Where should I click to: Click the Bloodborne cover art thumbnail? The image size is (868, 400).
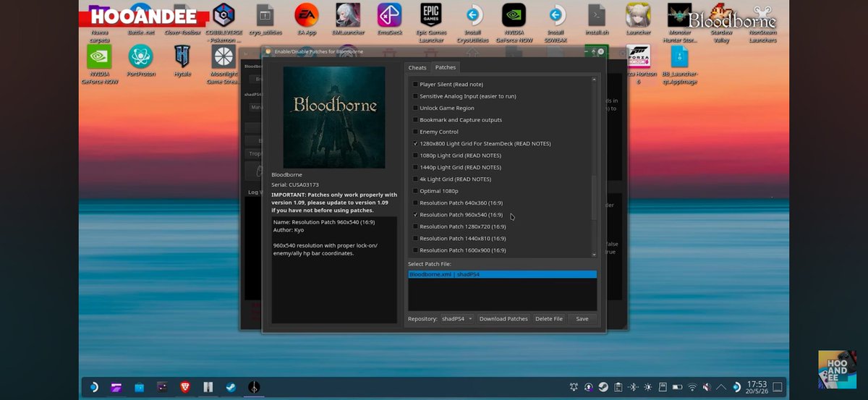(x=334, y=117)
